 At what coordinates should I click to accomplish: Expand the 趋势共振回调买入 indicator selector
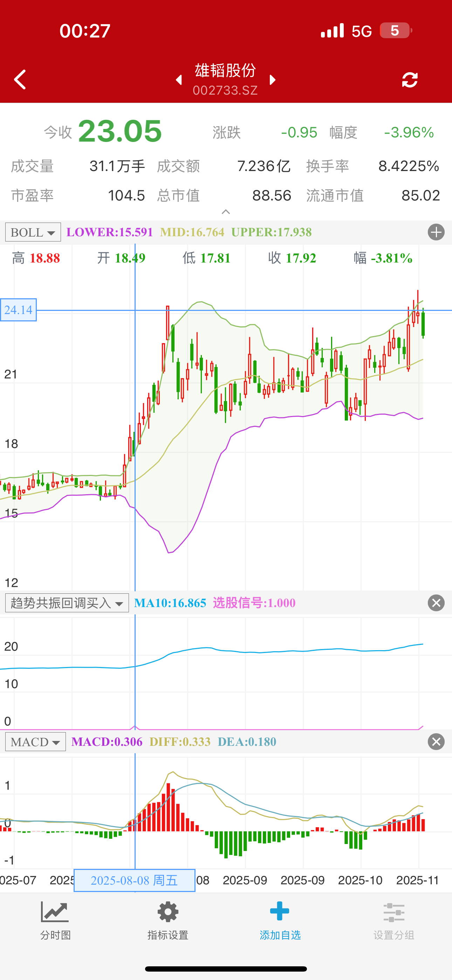(67, 603)
